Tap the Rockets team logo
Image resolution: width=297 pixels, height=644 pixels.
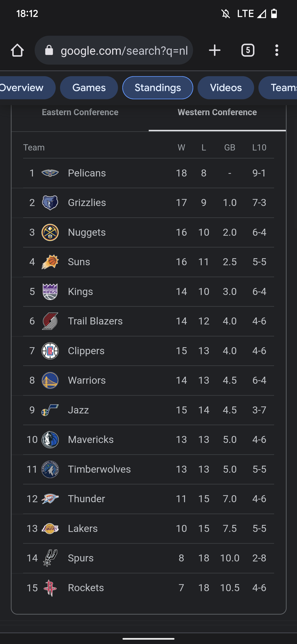[50, 588]
